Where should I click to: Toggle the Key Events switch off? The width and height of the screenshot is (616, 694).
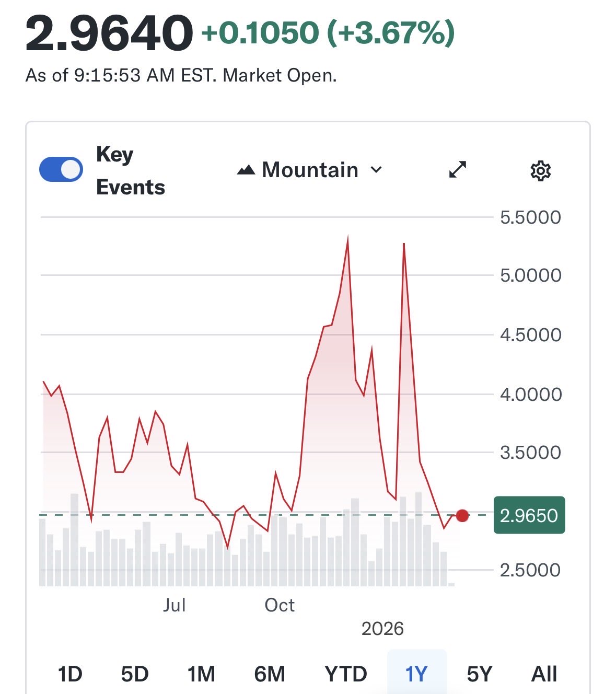(61, 170)
